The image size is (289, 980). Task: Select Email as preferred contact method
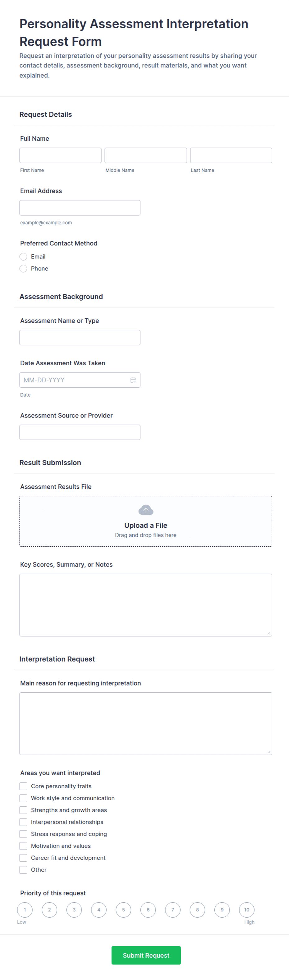23,256
